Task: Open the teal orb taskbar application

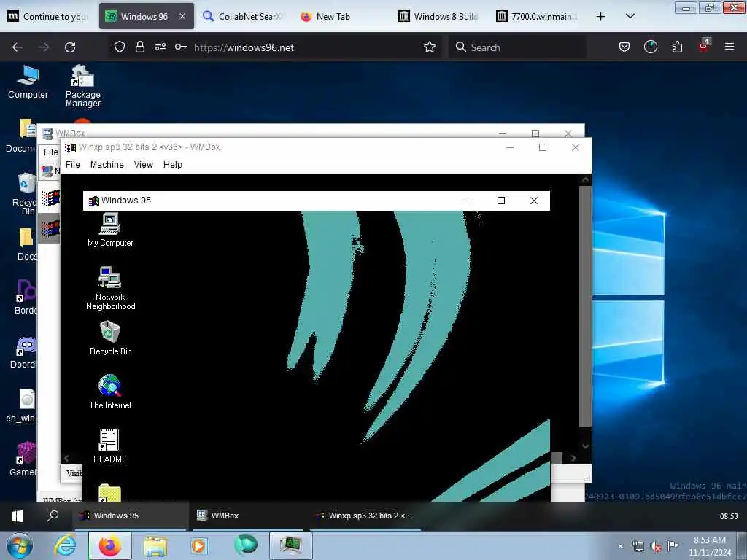Action: pyautogui.click(x=246, y=545)
